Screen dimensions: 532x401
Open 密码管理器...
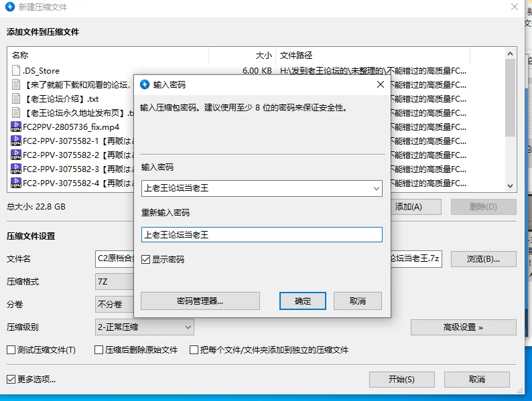click(200, 301)
